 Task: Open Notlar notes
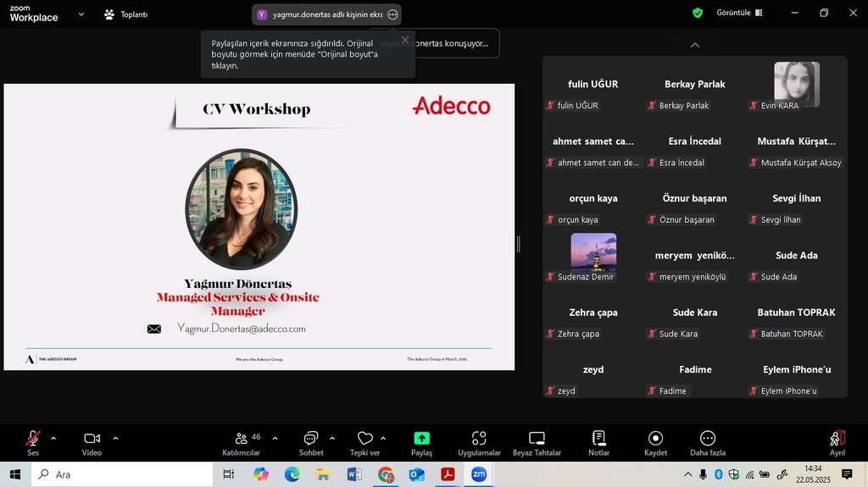[598, 443]
